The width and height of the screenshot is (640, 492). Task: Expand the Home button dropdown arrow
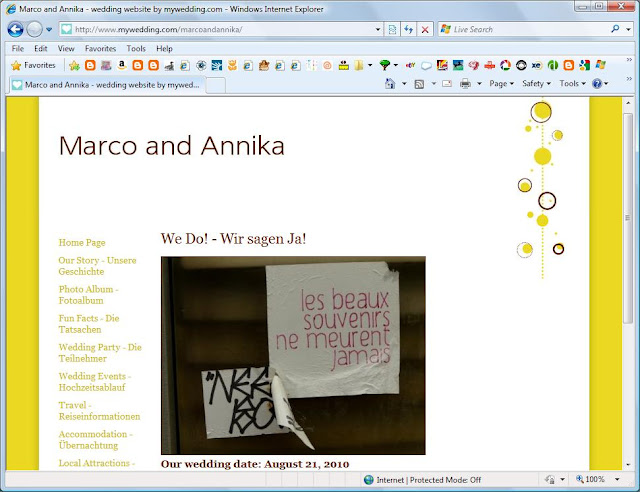point(404,84)
